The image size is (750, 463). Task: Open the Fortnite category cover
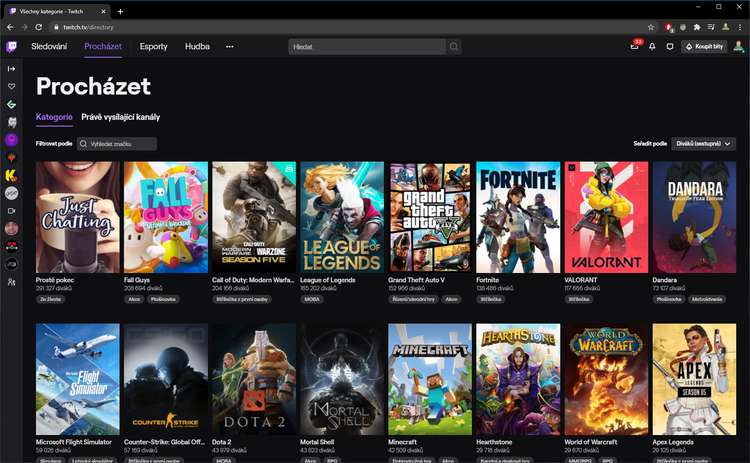click(518, 217)
